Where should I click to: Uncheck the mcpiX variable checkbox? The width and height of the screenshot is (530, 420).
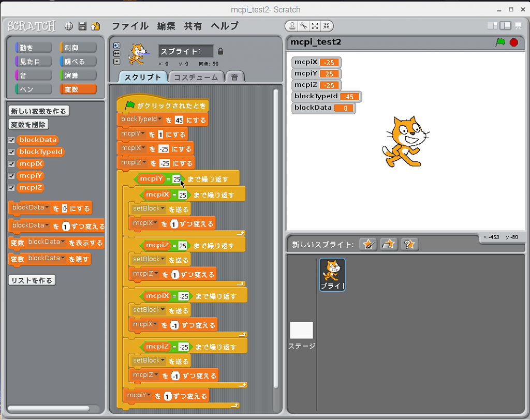click(x=11, y=164)
